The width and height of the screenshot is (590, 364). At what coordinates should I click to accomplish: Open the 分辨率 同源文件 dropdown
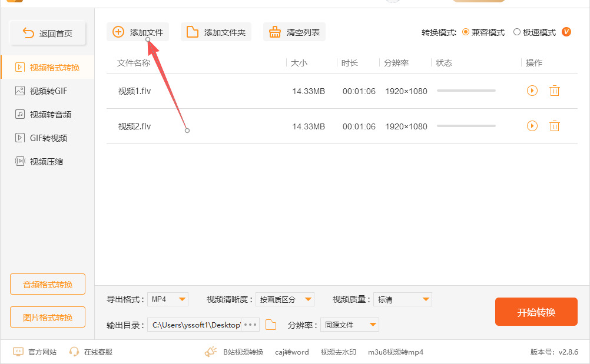click(x=350, y=325)
